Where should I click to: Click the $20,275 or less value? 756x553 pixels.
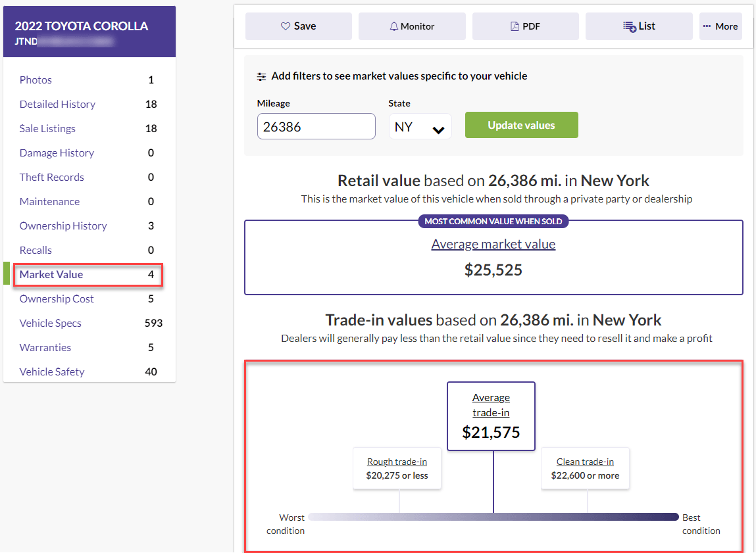[x=397, y=475]
